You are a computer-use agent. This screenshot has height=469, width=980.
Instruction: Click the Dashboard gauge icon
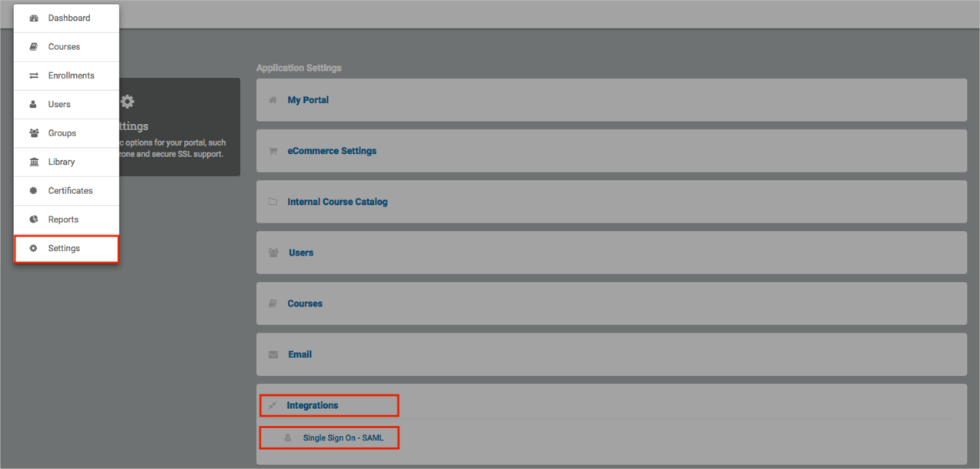click(34, 18)
